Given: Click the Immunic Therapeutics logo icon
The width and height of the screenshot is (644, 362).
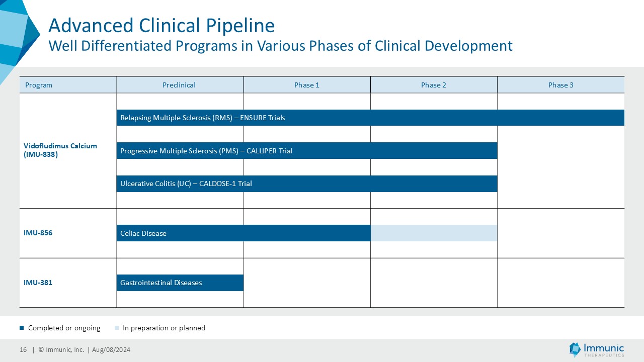Looking at the screenshot, I should [575, 349].
